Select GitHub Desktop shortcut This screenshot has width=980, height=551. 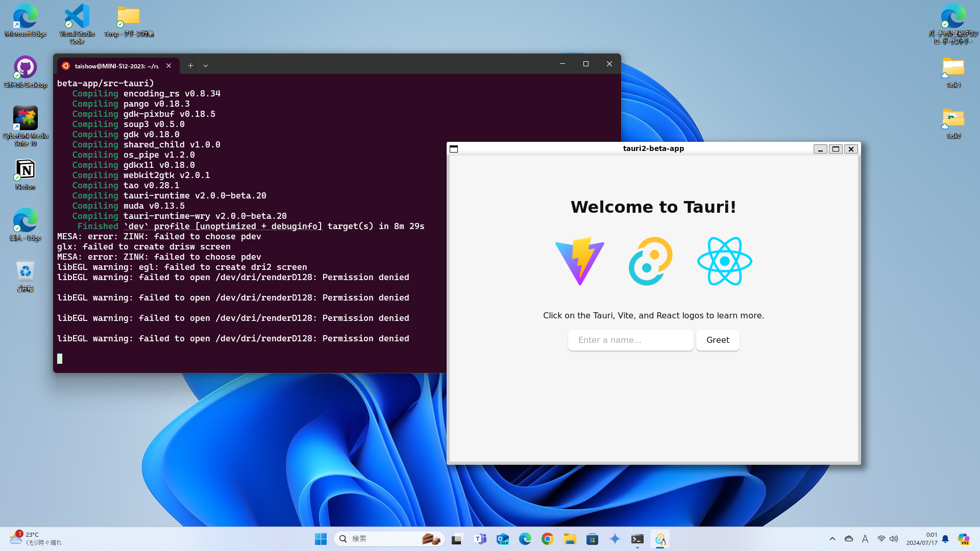26,72
